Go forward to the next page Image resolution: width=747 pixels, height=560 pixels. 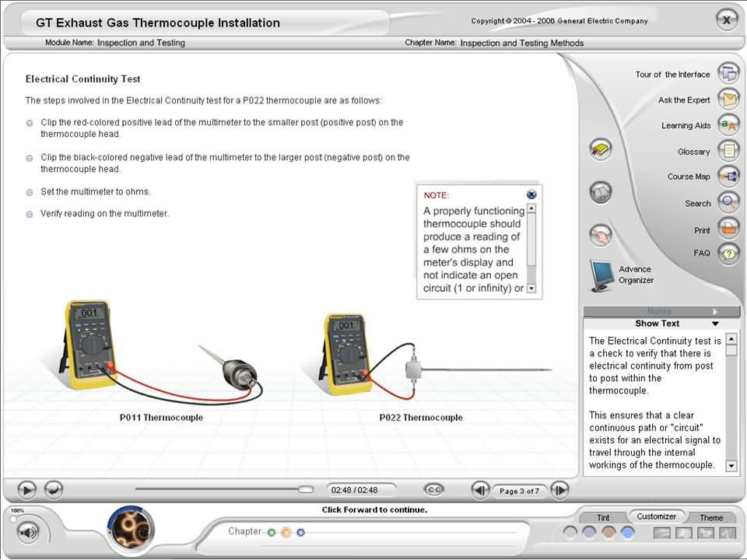point(559,490)
